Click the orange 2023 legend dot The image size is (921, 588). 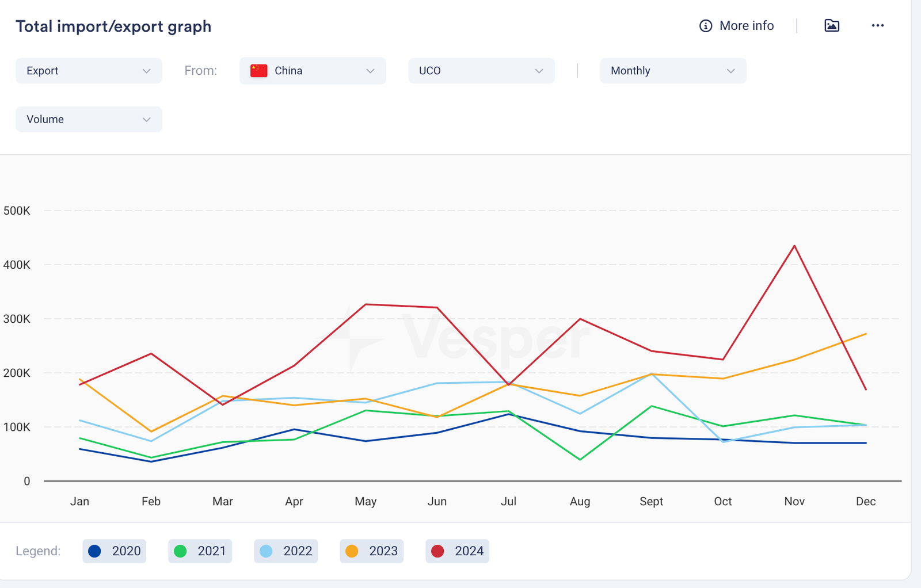pos(352,551)
